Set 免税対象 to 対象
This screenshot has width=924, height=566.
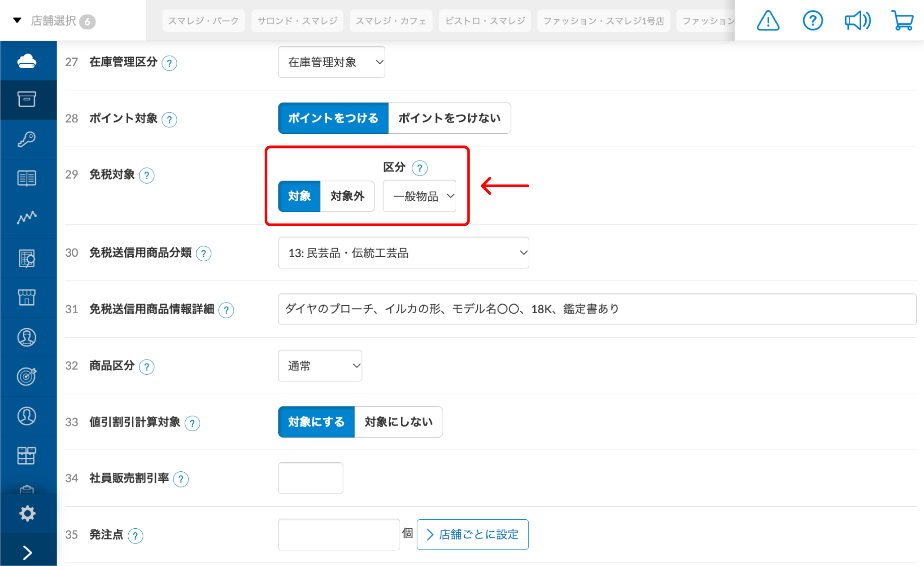(x=299, y=196)
